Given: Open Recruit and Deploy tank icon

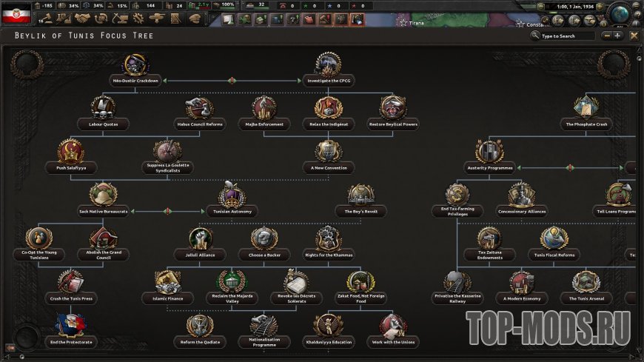Looking at the screenshot, I should click(x=157, y=19).
